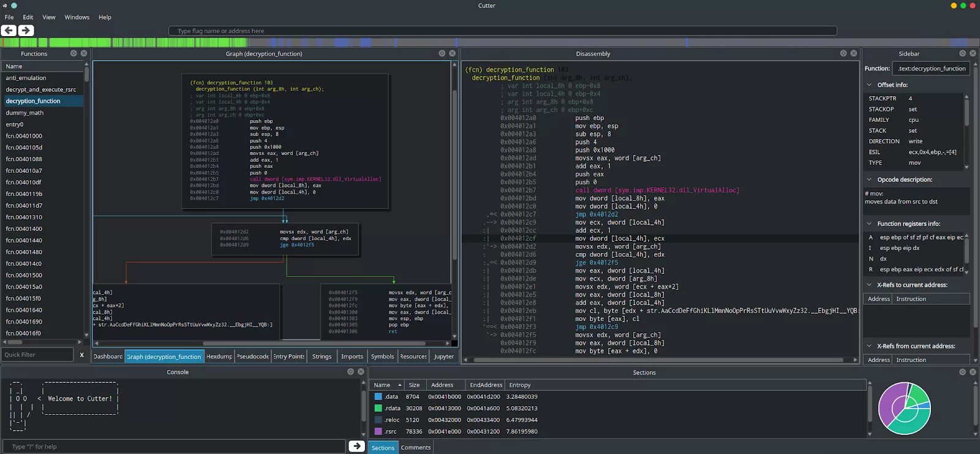Image resolution: width=980 pixels, height=454 pixels.
Task: Sort sections by the Entropy column header
Action: coord(519,385)
